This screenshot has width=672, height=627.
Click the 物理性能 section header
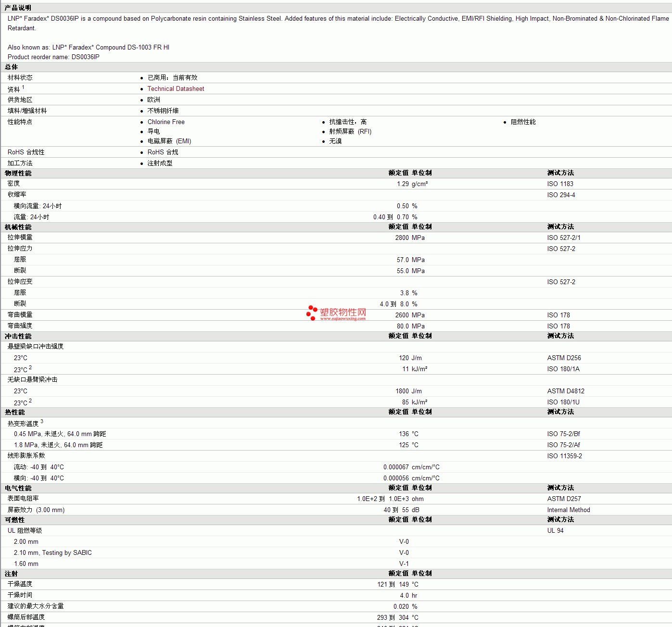pos(18,174)
